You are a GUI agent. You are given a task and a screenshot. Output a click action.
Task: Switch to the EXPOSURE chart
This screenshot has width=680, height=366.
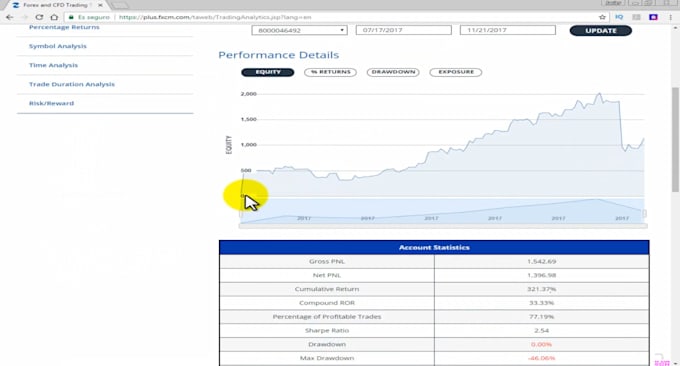tap(456, 72)
